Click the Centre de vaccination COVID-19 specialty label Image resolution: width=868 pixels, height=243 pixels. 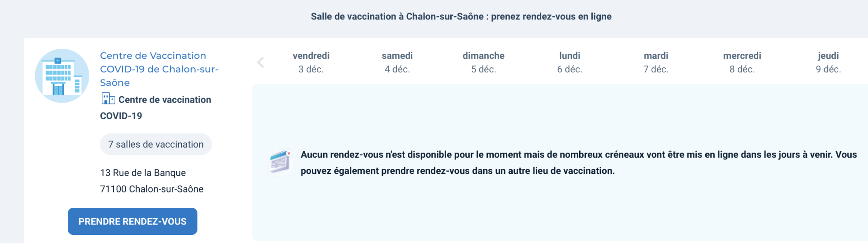[x=156, y=107]
